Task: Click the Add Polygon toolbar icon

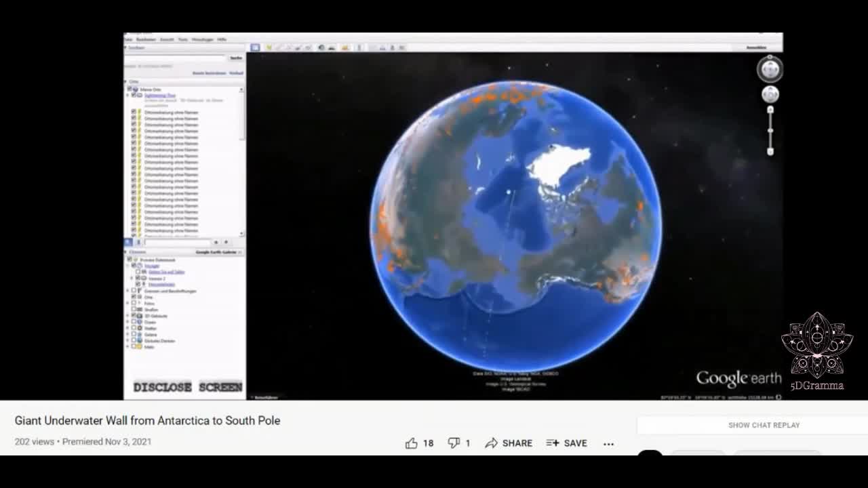Action: pos(278,47)
